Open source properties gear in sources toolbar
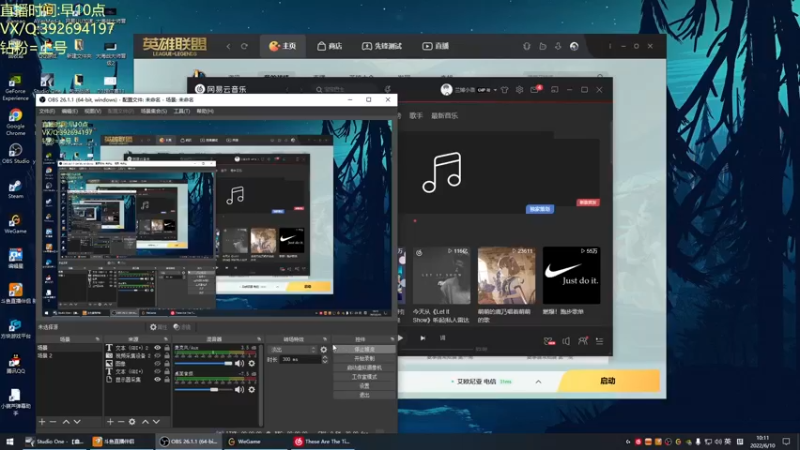Image resolution: width=800 pixels, height=450 pixels. [132, 422]
